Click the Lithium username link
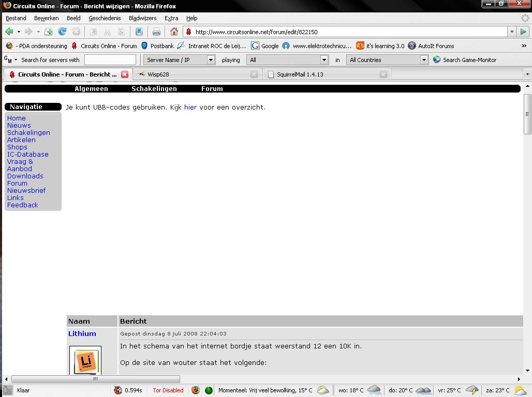532x397 pixels. tap(82, 334)
